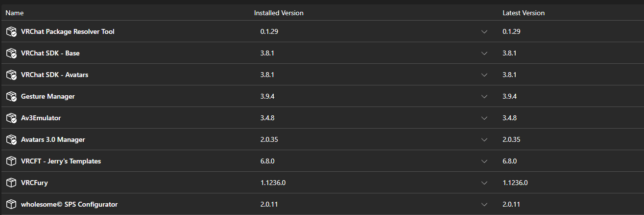644x215 pixels.
Task: Select the Avatars 3.0 Manager package name
Action: (x=53, y=139)
